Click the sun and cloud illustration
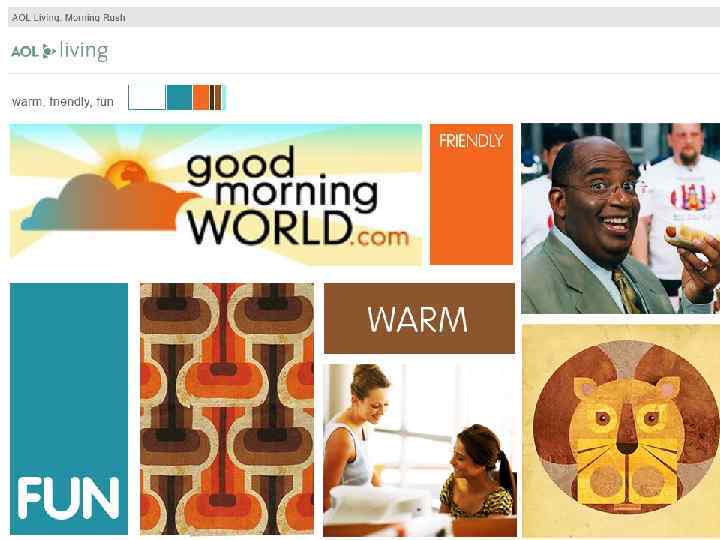Image resolution: width=720 pixels, height=540 pixels. coord(110,195)
